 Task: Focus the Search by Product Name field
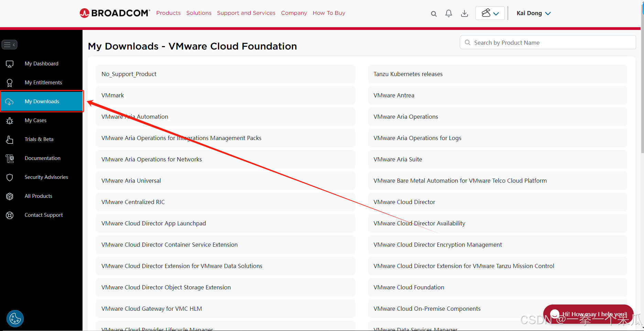point(548,42)
